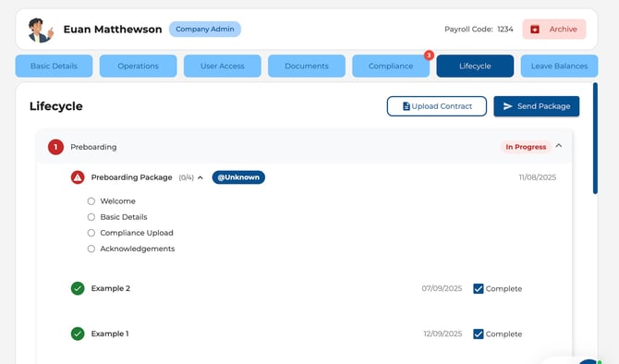619x364 pixels.
Task: Click the Company Admin role badge
Action: (205, 30)
